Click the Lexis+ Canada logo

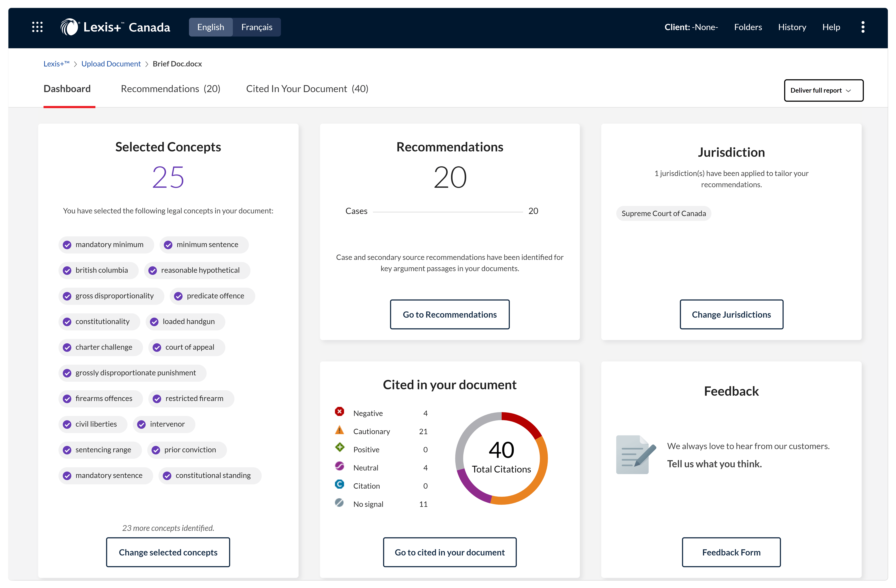click(x=115, y=27)
